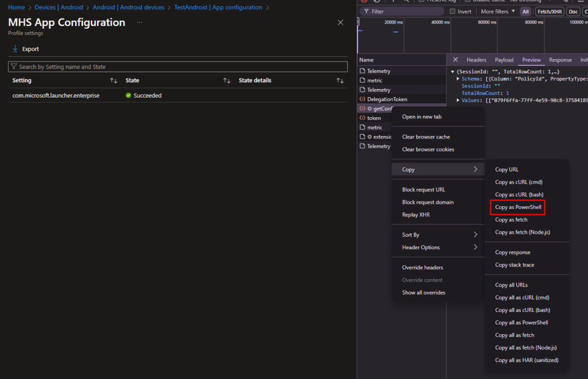This screenshot has height=379, width=588.
Task: Open the TestAndroid | App configuration breadcrumb
Action: coord(218,7)
